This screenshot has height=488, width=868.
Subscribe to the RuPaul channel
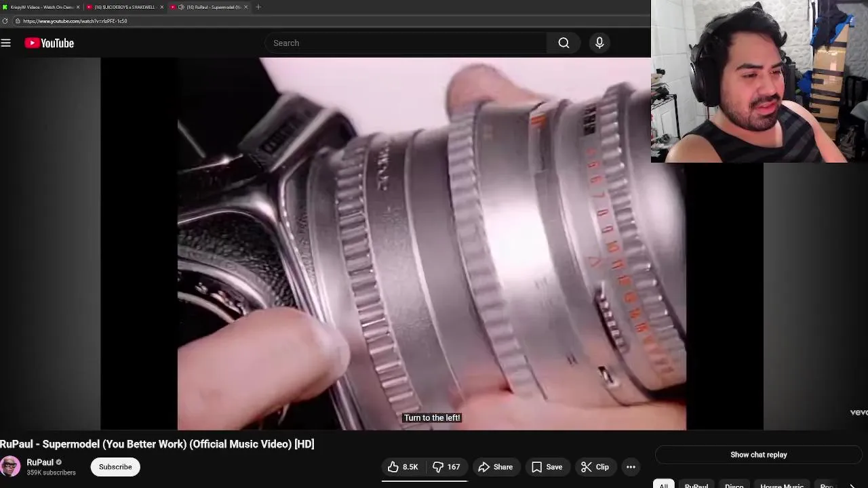(x=115, y=467)
